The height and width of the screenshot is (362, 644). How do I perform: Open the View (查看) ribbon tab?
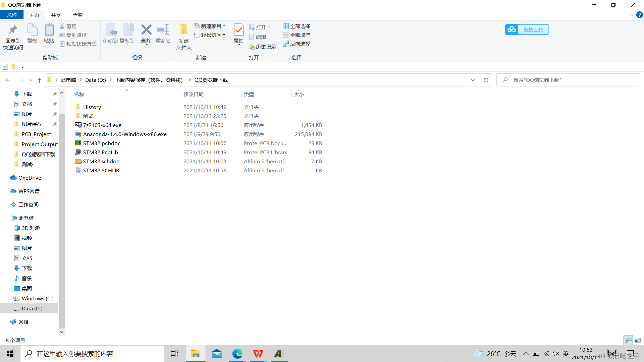coord(77,15)
